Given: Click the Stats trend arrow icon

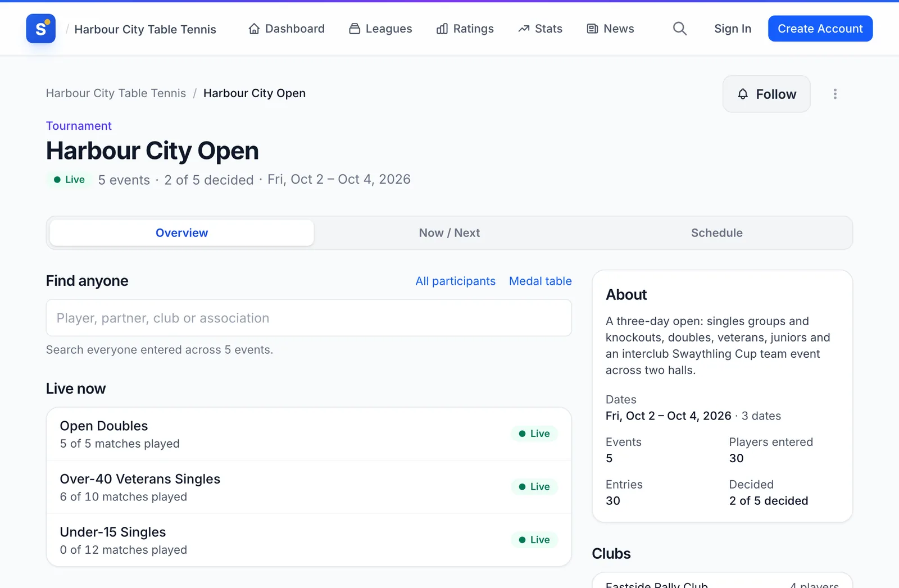Looking at the screenshot, I should click(x=524, y=29).
